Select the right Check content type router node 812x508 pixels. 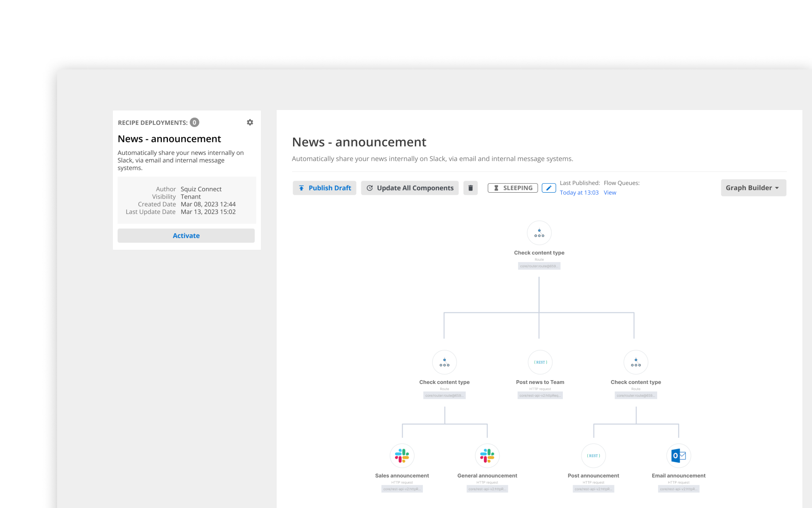636,362
